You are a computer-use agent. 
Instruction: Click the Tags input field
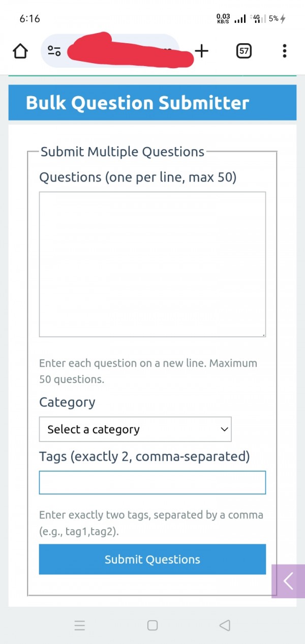pos(152,483)
